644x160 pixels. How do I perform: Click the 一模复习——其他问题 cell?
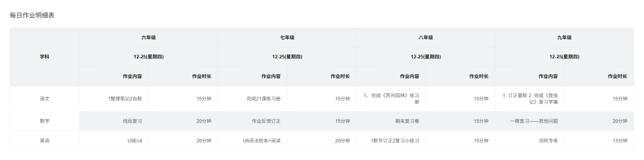pyautogui.click(x=534, y=121)
